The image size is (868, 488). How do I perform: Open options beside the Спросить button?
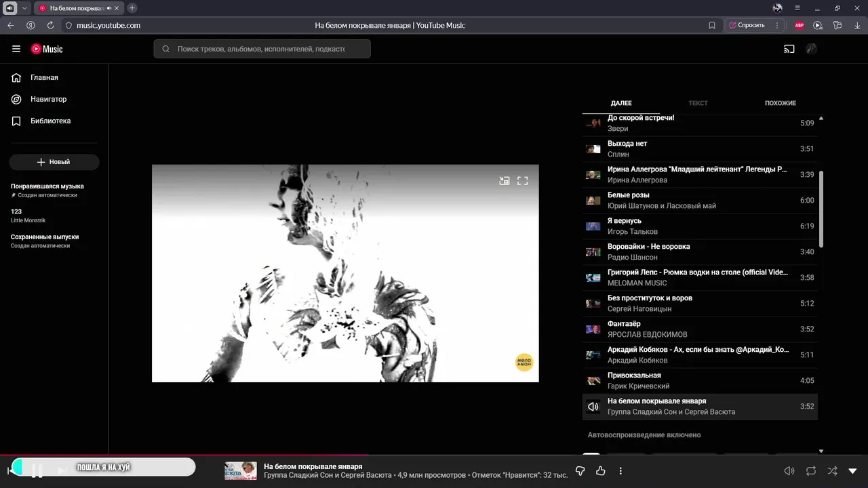(777, 25)
